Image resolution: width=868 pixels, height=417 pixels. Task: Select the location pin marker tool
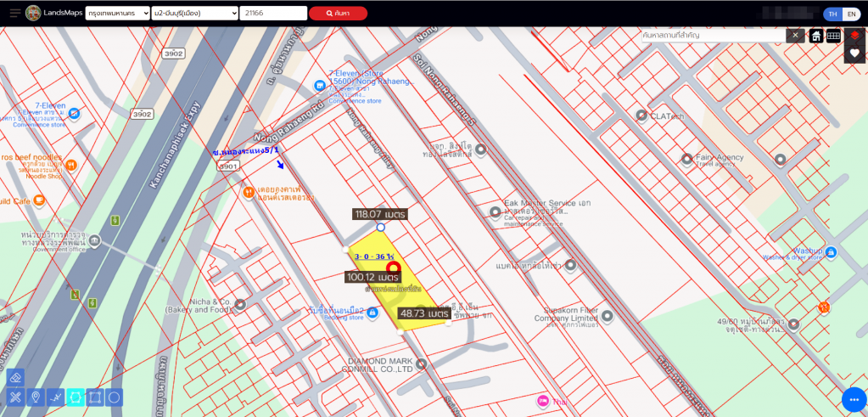pos(36,397)
